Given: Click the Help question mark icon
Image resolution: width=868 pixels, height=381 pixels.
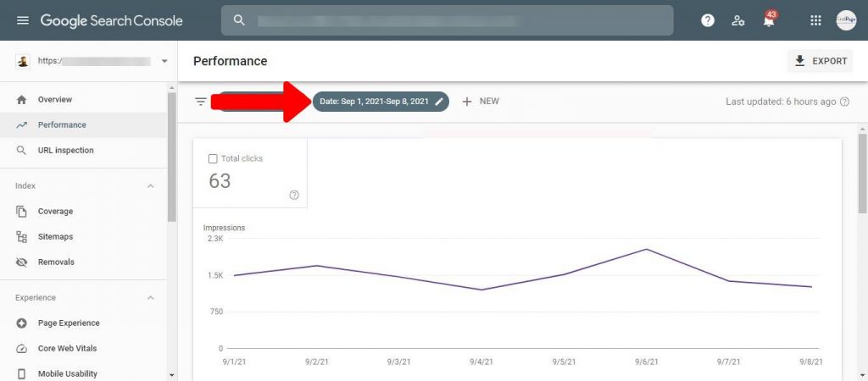Looking at the screenshot, I should pyautogui.click(x=708, y=20).
